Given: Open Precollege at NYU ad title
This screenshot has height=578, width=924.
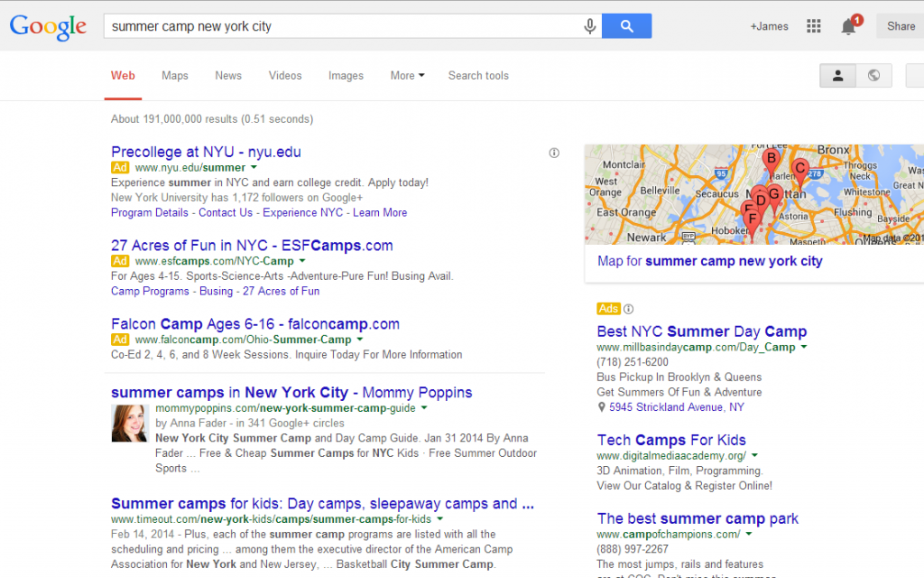Looking at the screenshot, I should point(206,152).
